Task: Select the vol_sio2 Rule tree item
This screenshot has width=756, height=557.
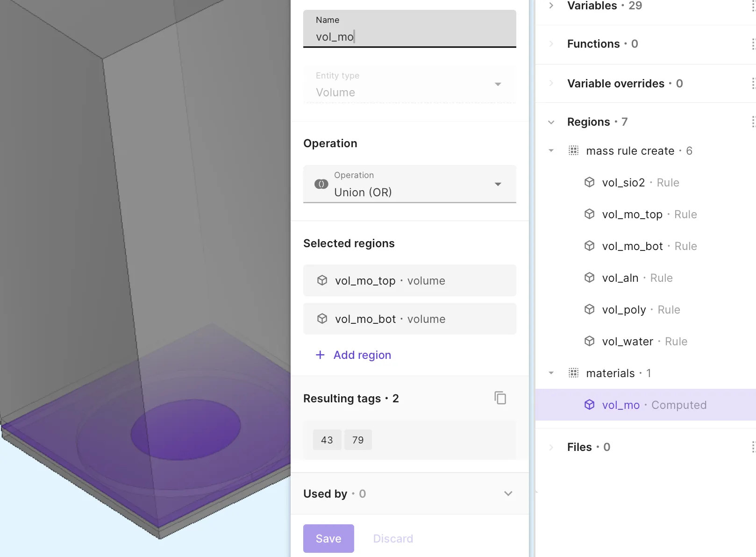Action: pos(646,182)
